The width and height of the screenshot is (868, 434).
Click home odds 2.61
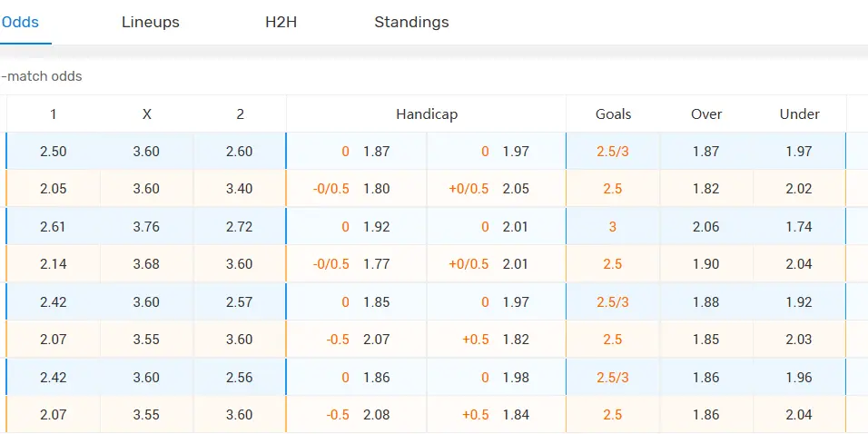point(54,226)
